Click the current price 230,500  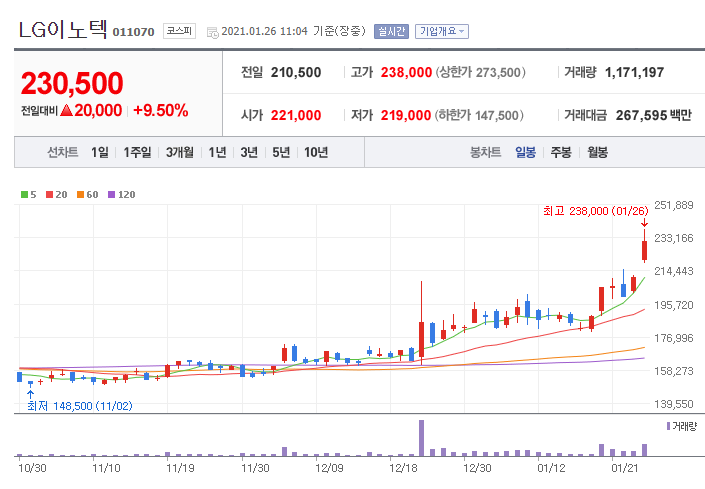pyautogui.click(x=72, y=84)
